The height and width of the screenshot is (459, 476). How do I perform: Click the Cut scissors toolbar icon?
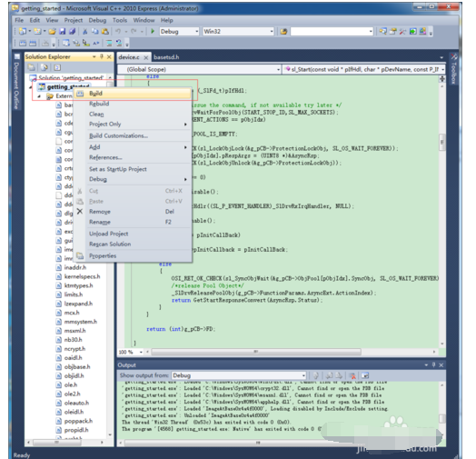pyautogui.click(x=85, y=31)
